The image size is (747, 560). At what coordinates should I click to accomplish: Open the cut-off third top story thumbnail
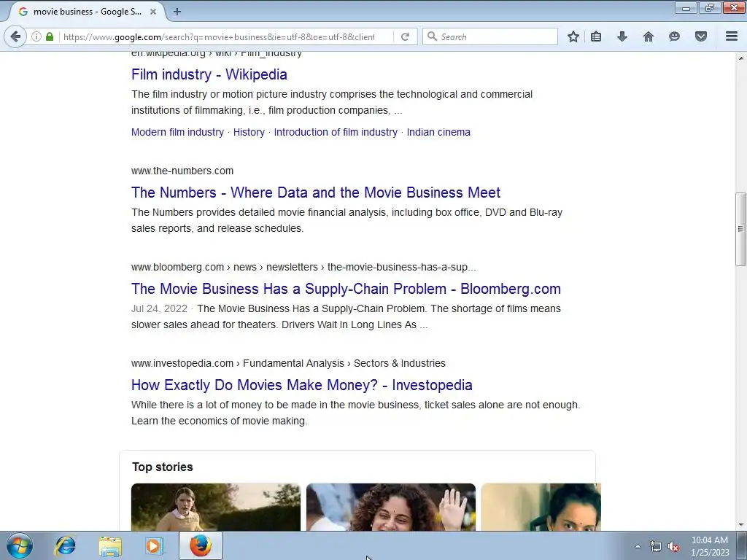pos(541,507)
